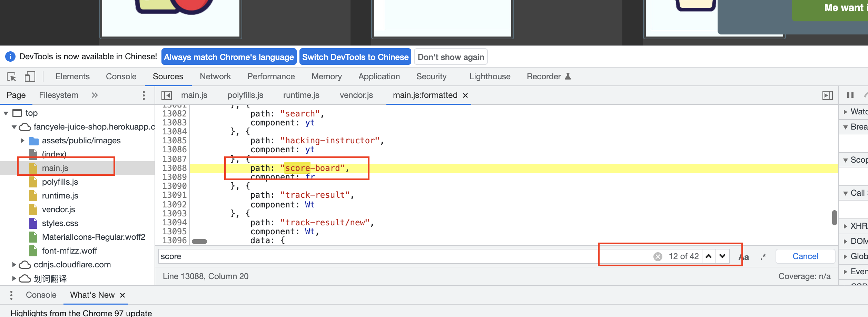Viewport: 868px width, 317px height.
Task: Collapse the Scope section
Action: (846, 160)
